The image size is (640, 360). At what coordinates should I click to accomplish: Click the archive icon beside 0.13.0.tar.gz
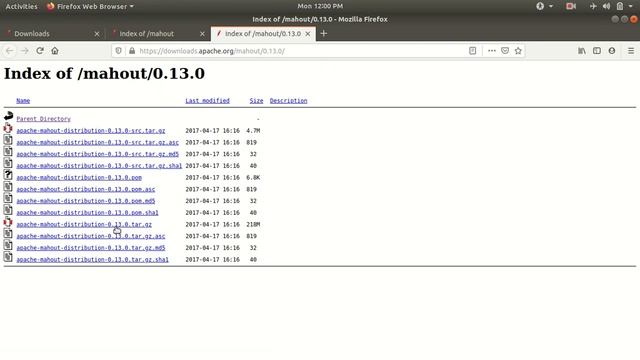pos(8,222)
